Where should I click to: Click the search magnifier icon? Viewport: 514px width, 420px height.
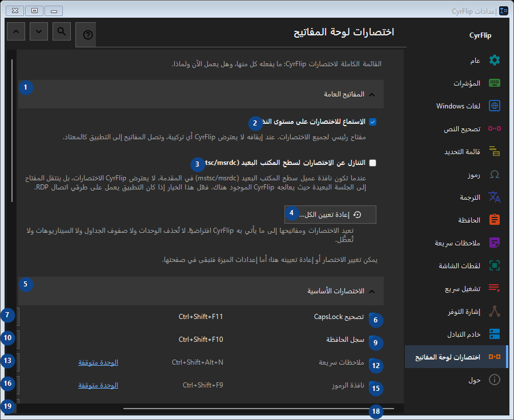62,31
